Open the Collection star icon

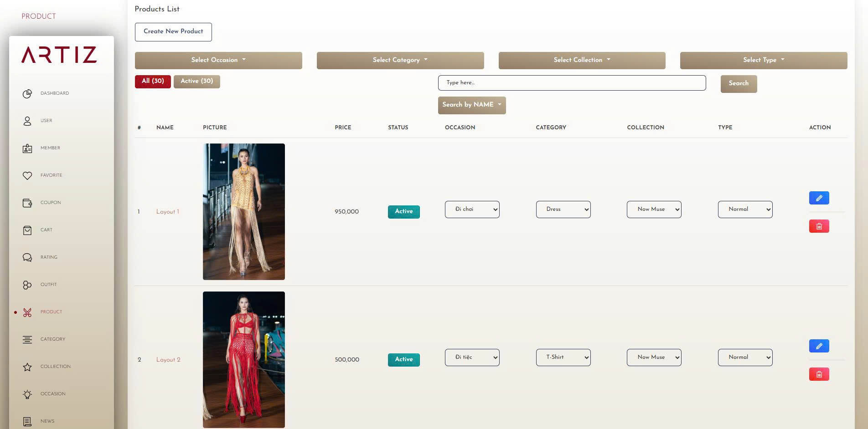tap(27, 367)
